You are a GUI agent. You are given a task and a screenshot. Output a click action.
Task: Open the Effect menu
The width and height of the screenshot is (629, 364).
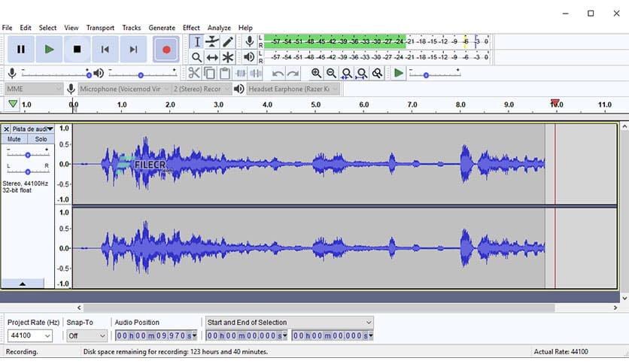tap(190, 28)
